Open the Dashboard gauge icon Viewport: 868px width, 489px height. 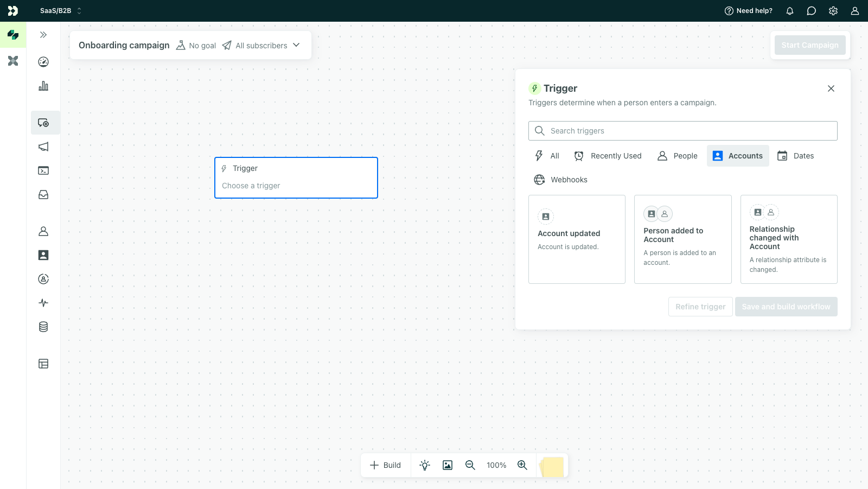click(43, 62)
